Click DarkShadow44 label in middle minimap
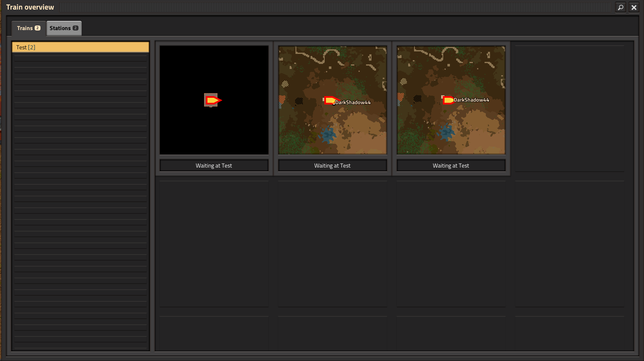This screenshot has width=644, height=361. [x=353, y=102]
